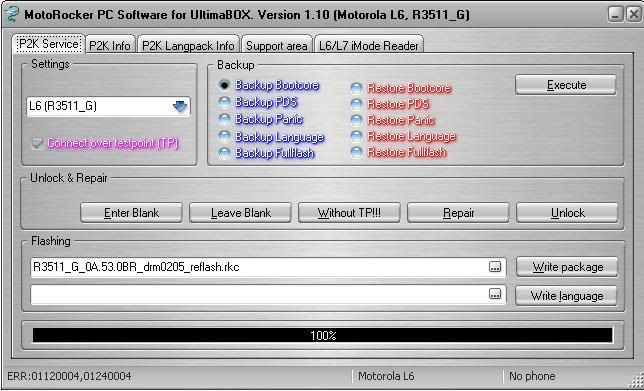Open the model dropdown arrow for L6 (R3511_G)
The width and height of the screenshot is (644, 391).
coord(180,106)
